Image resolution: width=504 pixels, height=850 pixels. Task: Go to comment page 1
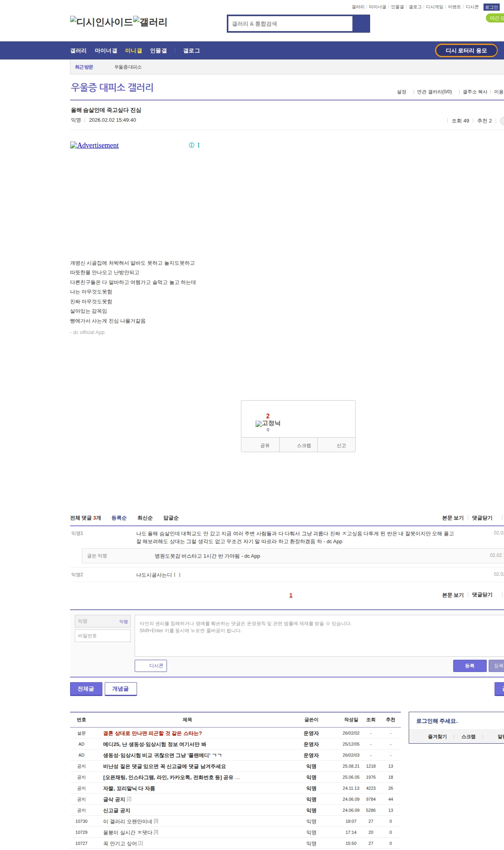pyautogui.click(x=291, y=595)
